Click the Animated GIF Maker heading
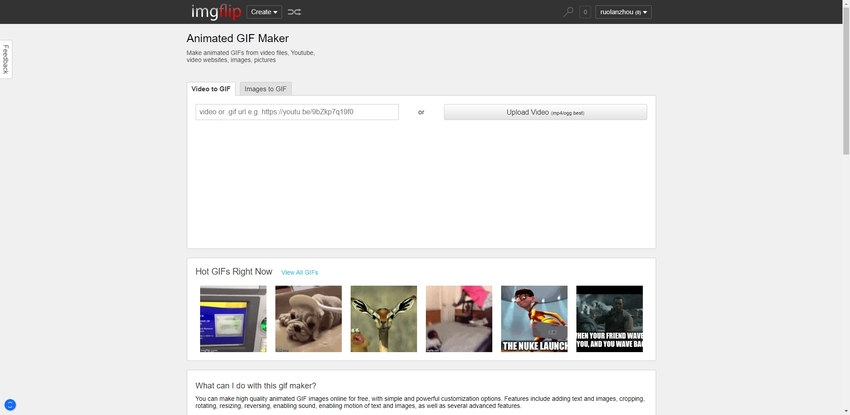This screenshot has height=415, width=850. pos(237,38)
